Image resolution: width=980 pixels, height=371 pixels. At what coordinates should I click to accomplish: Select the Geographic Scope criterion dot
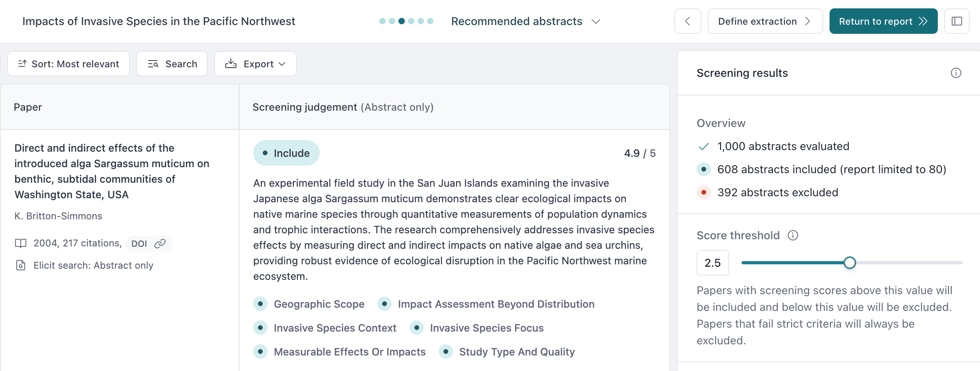[260, 304]
